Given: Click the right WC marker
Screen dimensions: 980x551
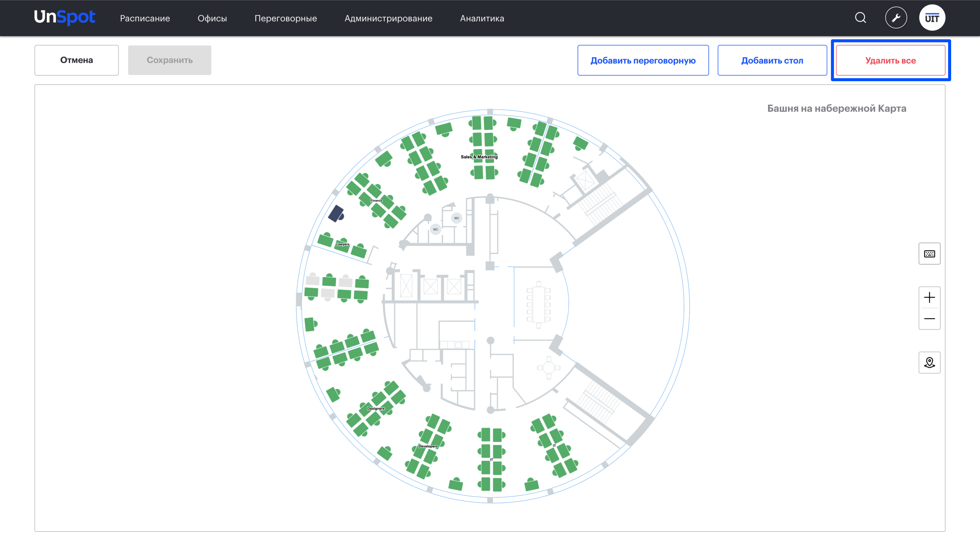Looking at the screenshot, I should 456,218.
